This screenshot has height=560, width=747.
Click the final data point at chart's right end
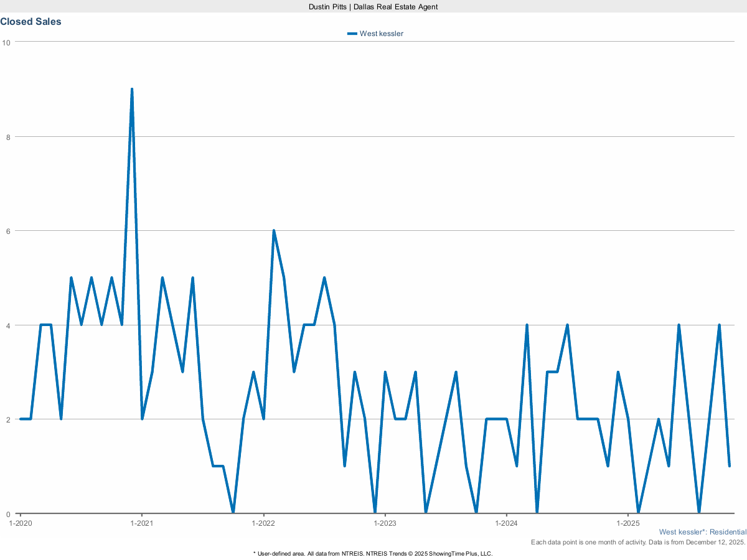[729, 466]
